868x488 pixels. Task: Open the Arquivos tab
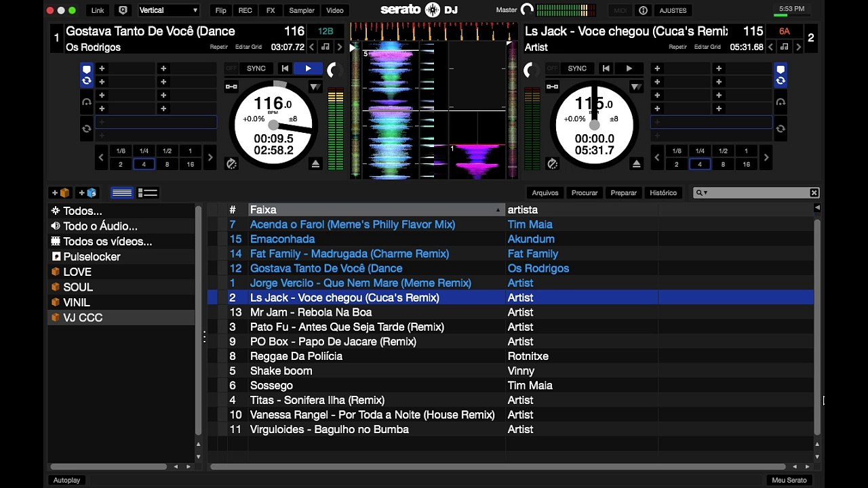point(545,192)
